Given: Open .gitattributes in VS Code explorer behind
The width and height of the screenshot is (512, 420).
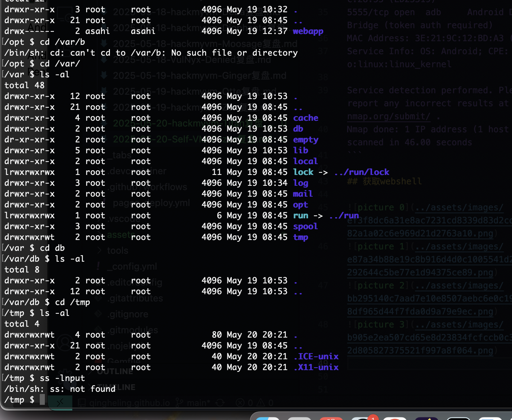Looking at the screenshot, I should (136, 299).
